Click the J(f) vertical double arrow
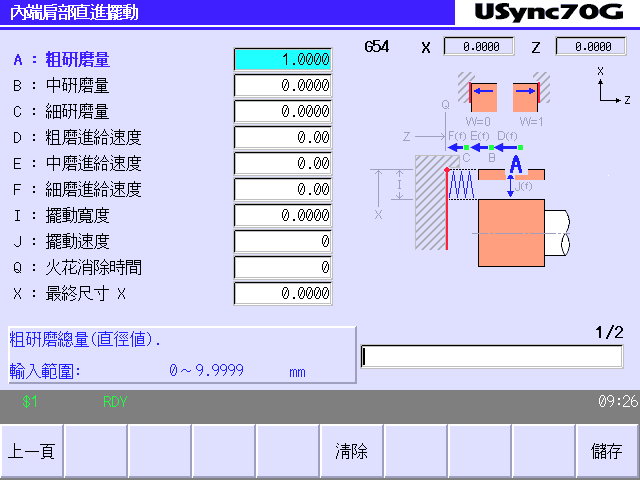Screen dimensions: 640x480 (512, 187)
